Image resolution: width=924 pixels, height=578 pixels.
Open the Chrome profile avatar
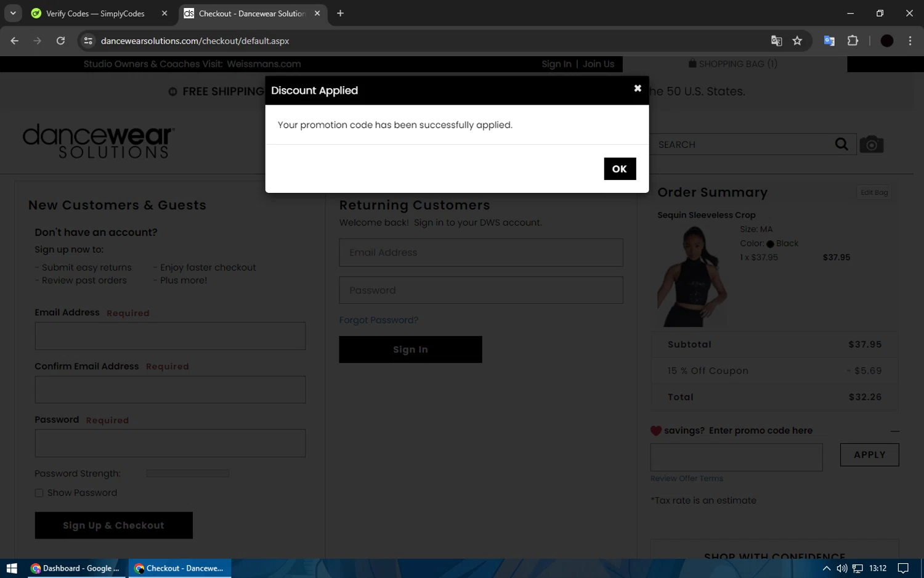click(887, 41)
